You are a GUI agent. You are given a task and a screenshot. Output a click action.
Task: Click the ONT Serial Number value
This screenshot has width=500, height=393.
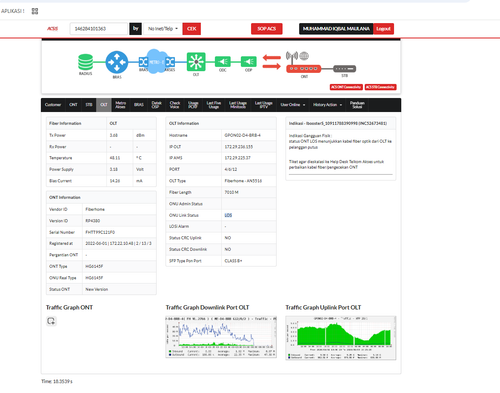pyautogui.click(x=100, y=232)
